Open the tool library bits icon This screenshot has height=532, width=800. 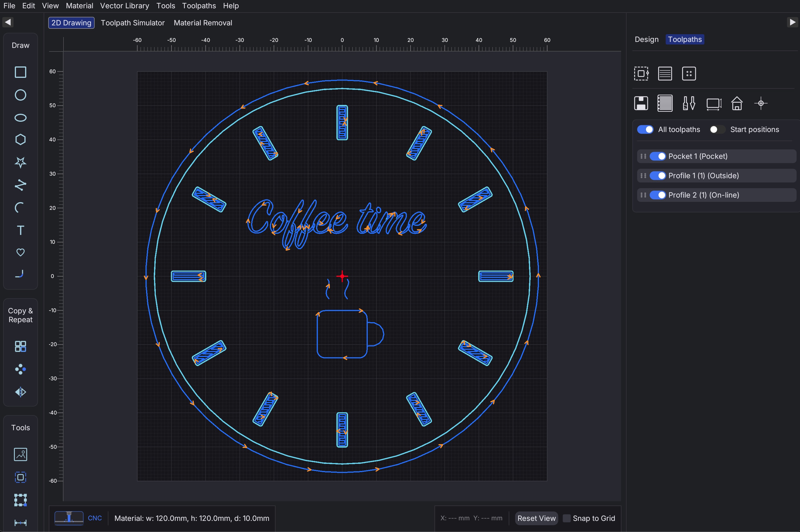(x=689, y=103)
